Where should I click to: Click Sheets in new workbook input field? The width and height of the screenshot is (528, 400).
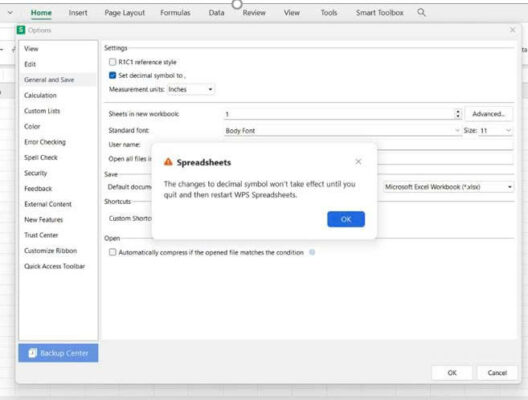click(x=339, y=114)
